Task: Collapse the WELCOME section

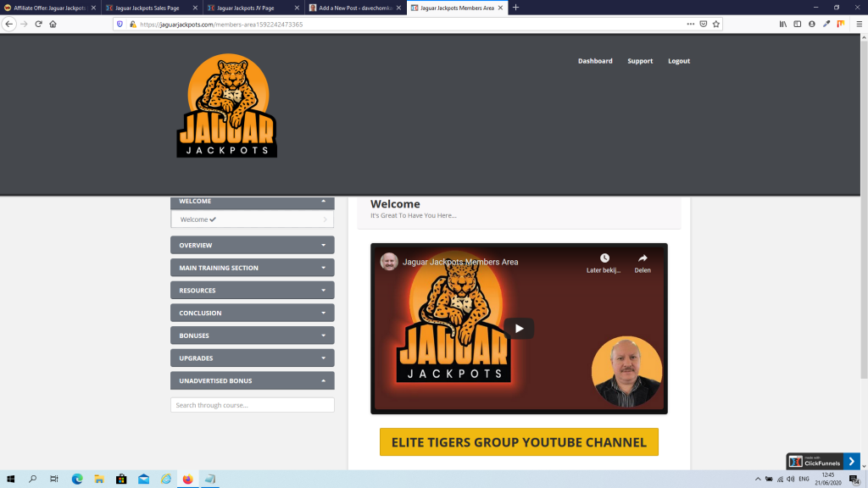Action: [253, 202]
